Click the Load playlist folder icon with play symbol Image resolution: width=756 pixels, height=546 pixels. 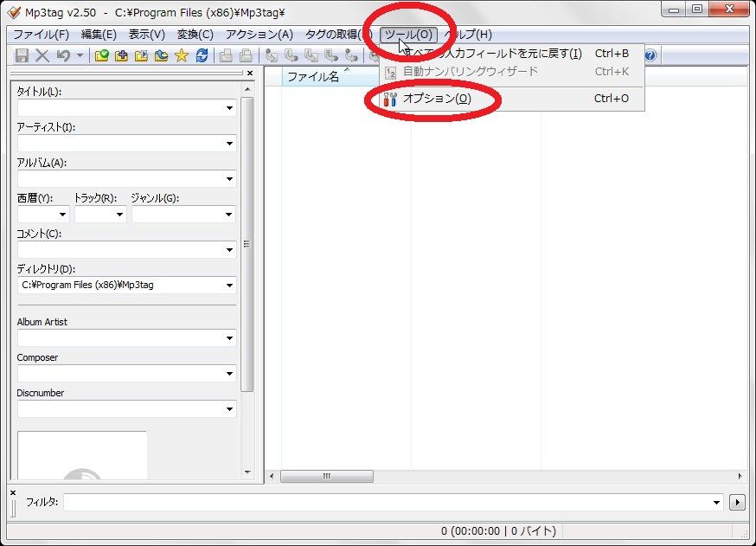(x=141, y=55)
